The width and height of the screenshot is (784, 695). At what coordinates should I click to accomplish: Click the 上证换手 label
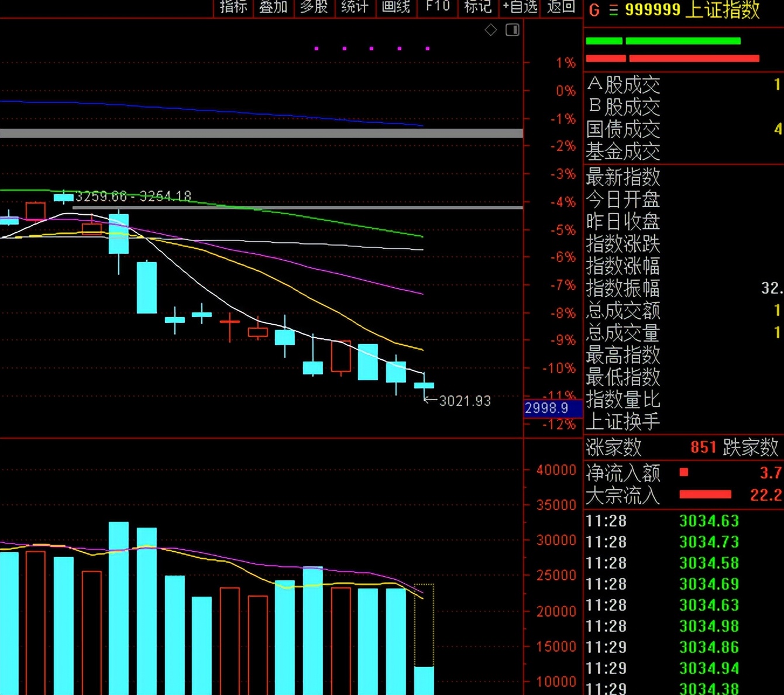coord(623,422)
